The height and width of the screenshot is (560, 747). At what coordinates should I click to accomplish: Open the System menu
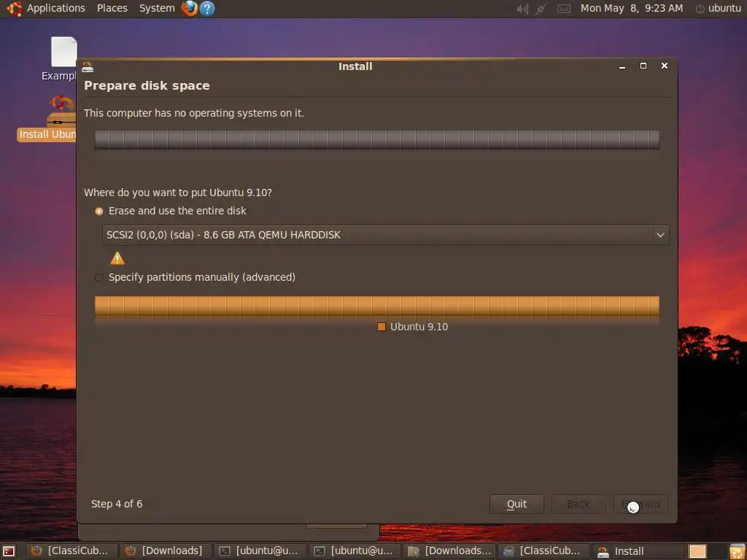point(157,9)
